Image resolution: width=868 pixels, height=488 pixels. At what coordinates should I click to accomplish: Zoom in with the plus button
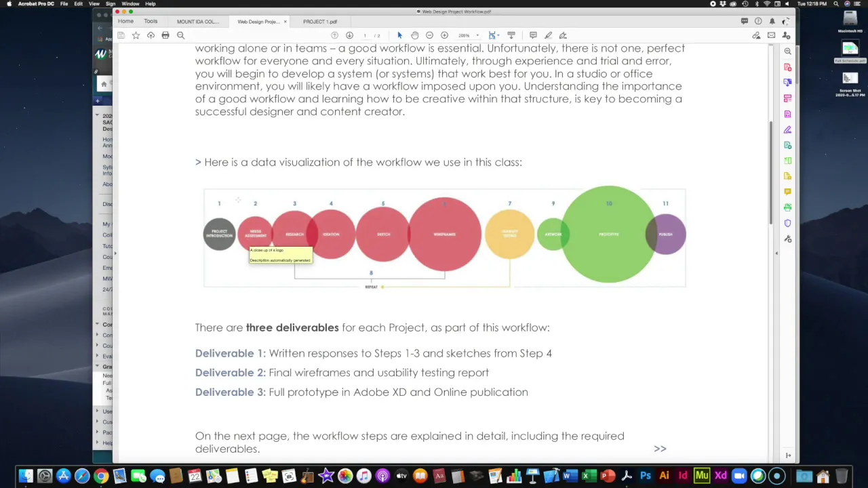coord(444,35)
